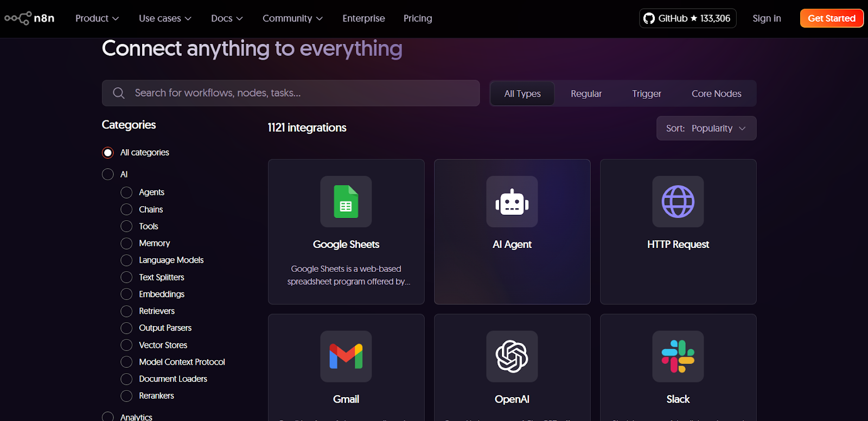Image resolution: width=868 pixels, height=421 pixels.
Task: Click the GitHub star icon
Action: point(694,18)
